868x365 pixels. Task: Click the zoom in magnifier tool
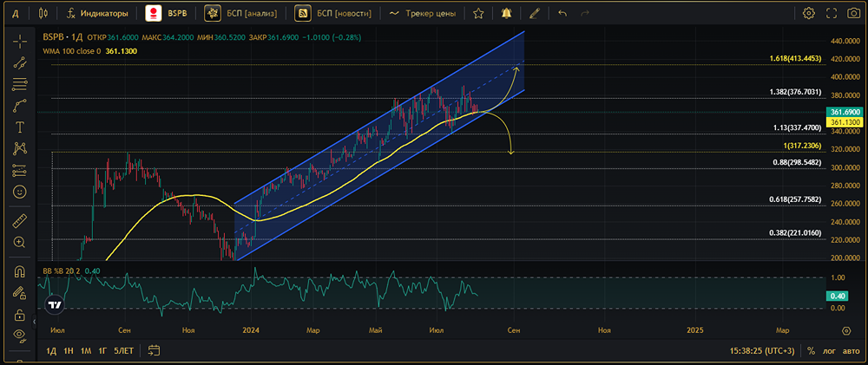(x=20, y=242)
